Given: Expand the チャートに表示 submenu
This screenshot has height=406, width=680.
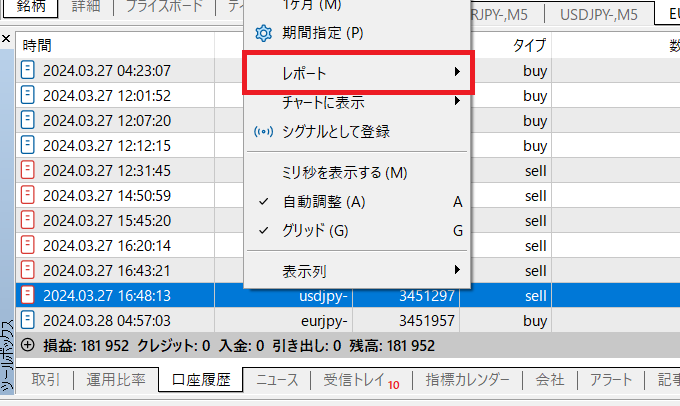Looking at the screenshot, I should point(359,102).
